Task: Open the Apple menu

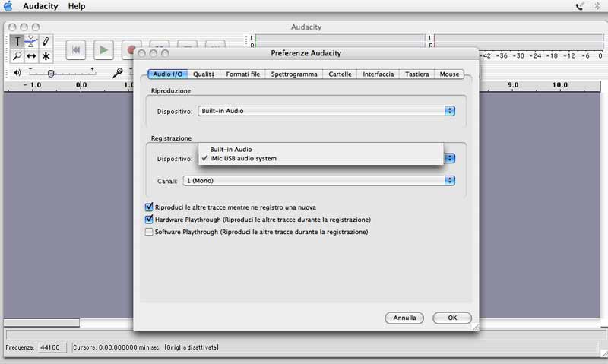Action: [8, 6]
